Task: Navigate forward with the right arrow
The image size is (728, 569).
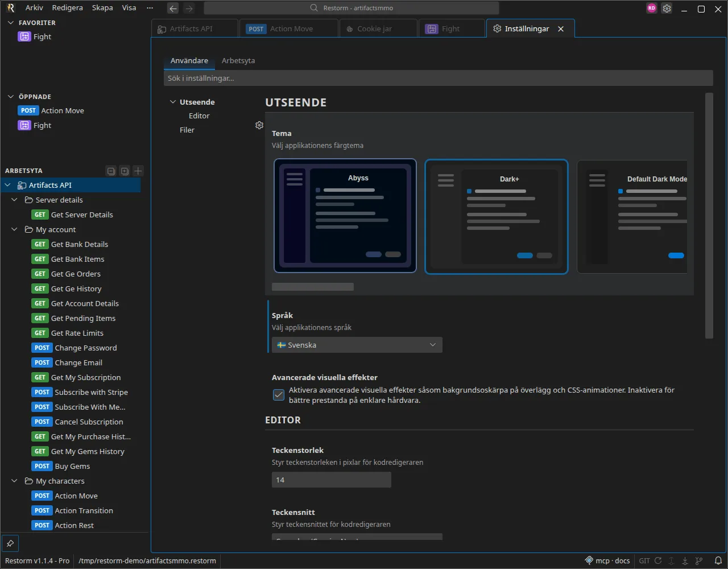Action: click(x=189, y=8)
